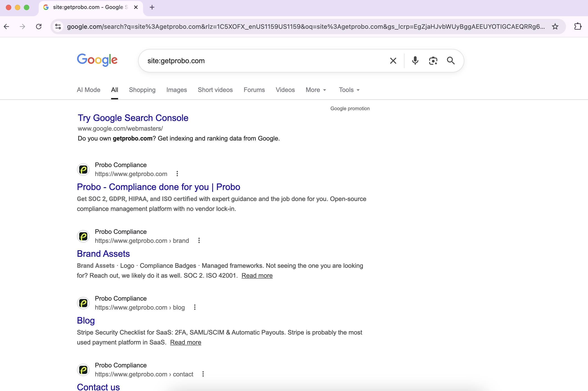Open options for the Probo homepage result
Image resolution: width=588 pixels, height=391 pixels.
[177, 174]
